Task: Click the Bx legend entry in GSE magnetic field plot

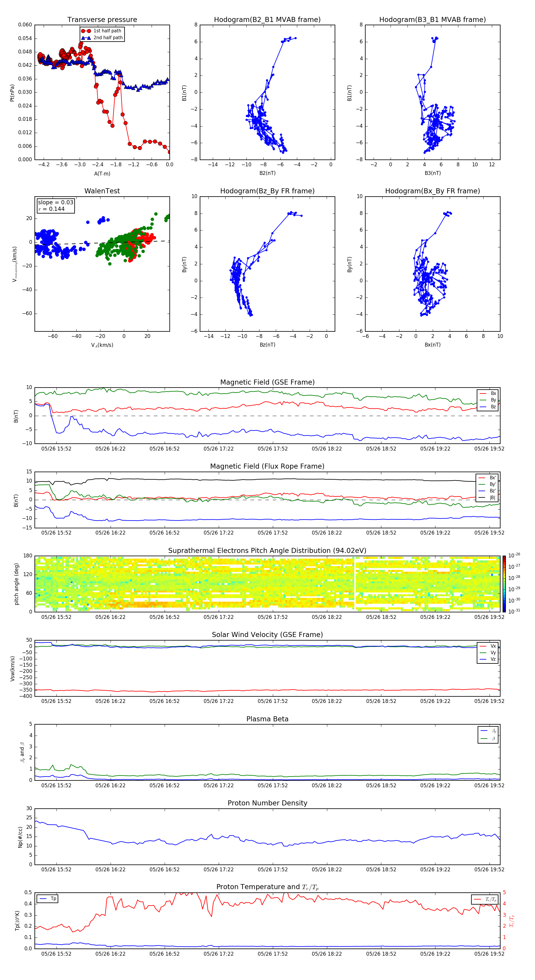Action: [488, 393]
